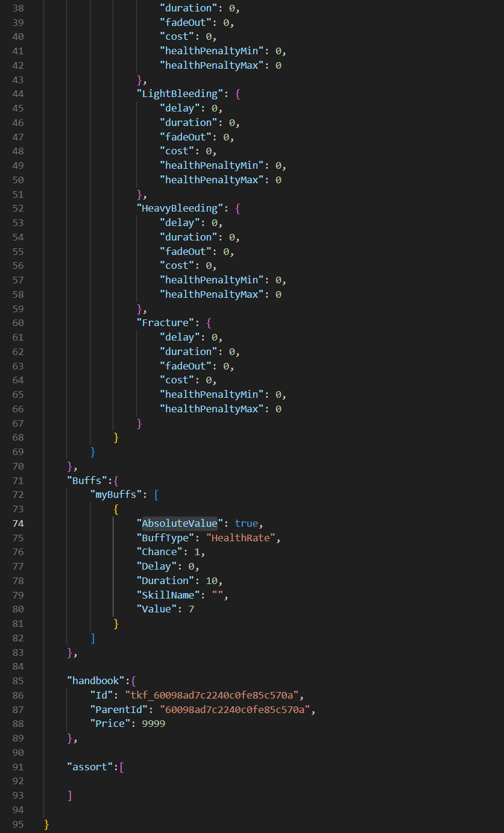
Task: Click the "SkillName" key on line 79
Action: tap(168, 595)
